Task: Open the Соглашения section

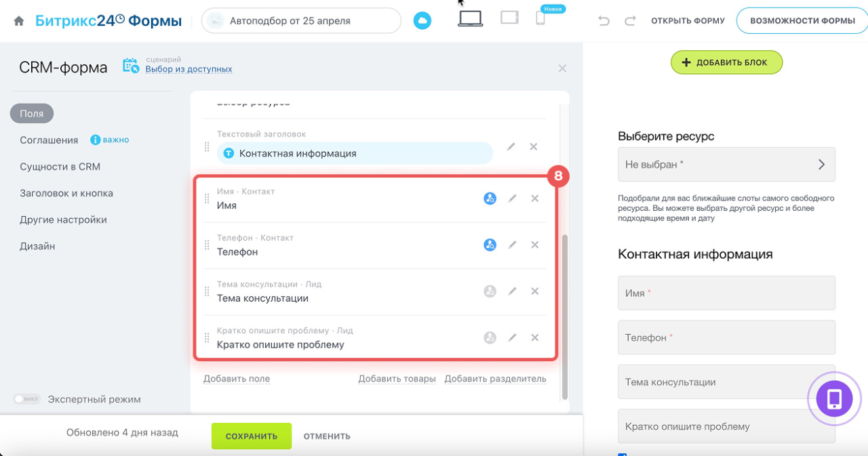Action: click(x=49, y=140)
